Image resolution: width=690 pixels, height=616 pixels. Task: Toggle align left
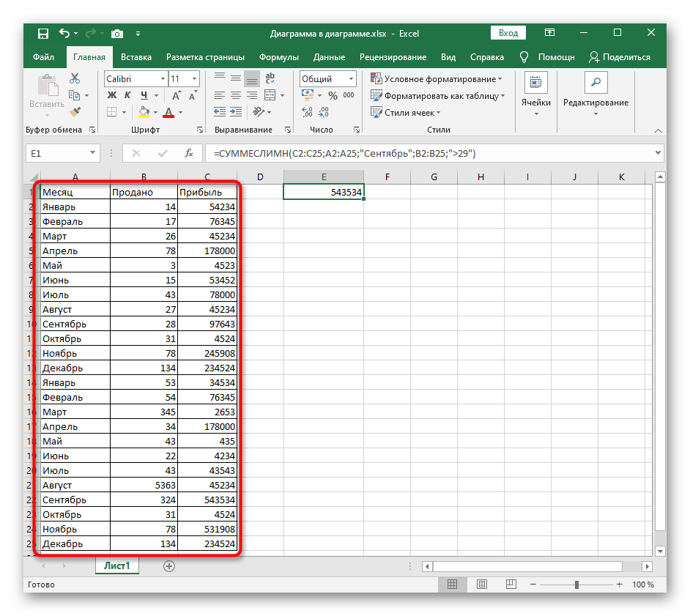click(220, 95)
